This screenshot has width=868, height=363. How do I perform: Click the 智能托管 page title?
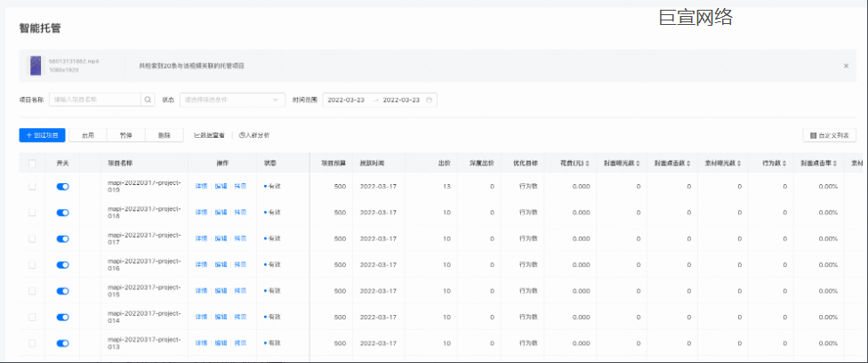pos(40,28)
